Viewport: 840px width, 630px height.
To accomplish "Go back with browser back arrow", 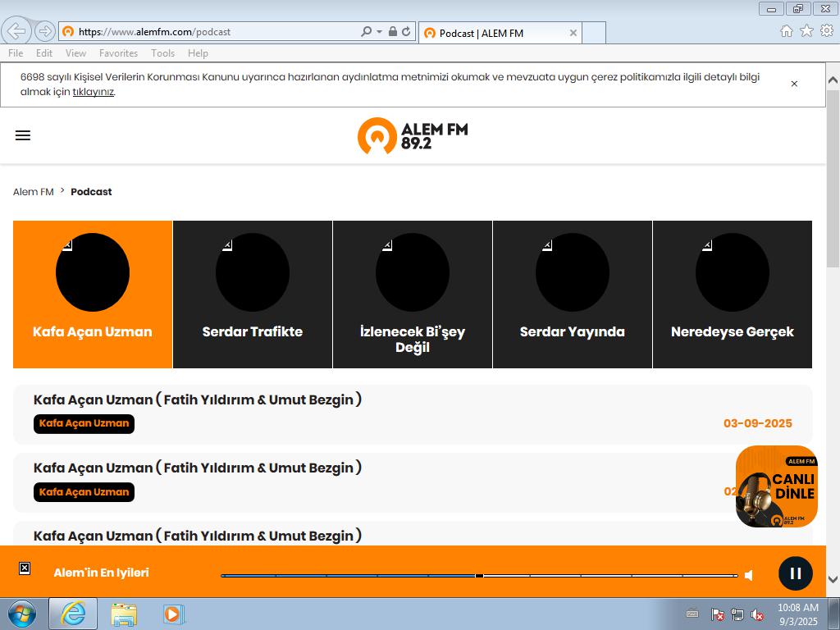I will click(16, 31).
